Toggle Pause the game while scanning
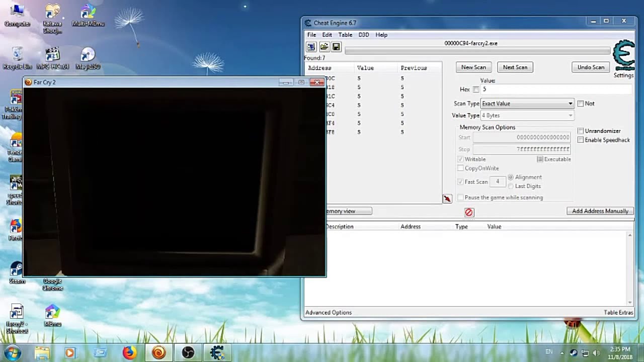Viewport: 644px width, 362px height. pyautogui.click(x=460, y=198)
